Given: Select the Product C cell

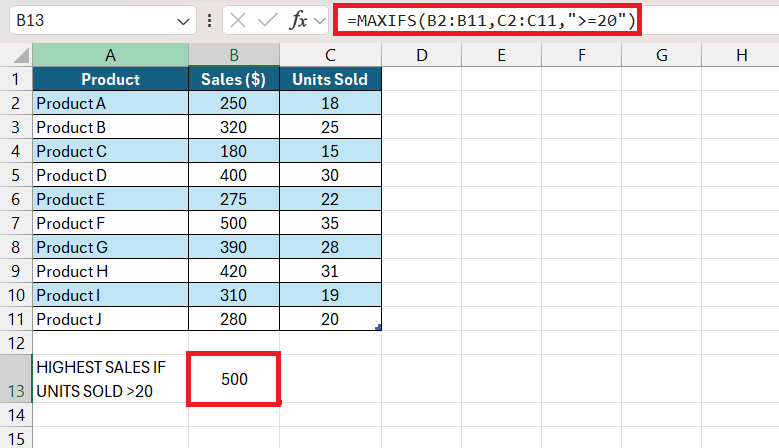Looking at the screenshot, I should (x=110, y=151).
